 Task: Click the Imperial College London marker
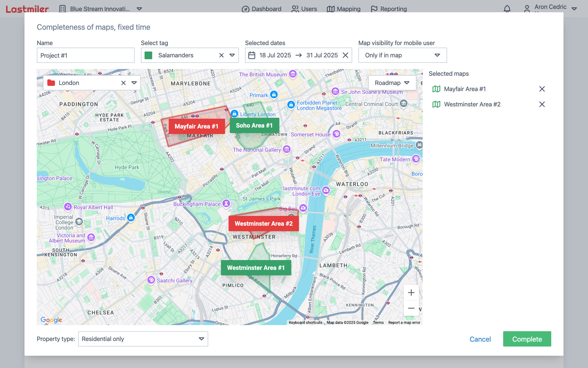coord(79,221)
